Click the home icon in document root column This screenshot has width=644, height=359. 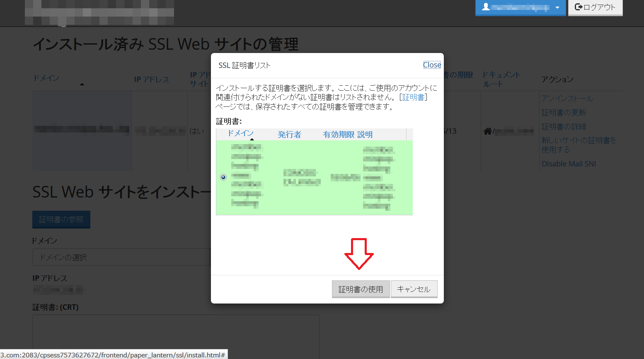pos(487,131)
